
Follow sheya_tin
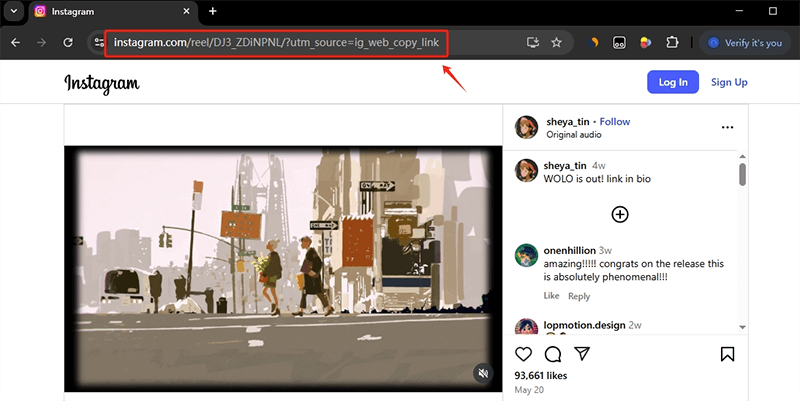(x=614, y=121)
